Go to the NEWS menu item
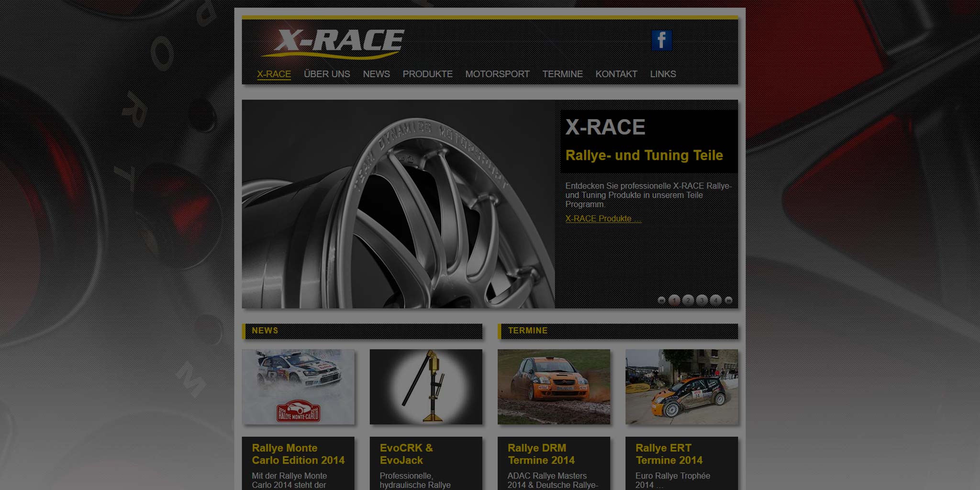The height and width of the screenshot is (490, 980). (x=376, y=74)
